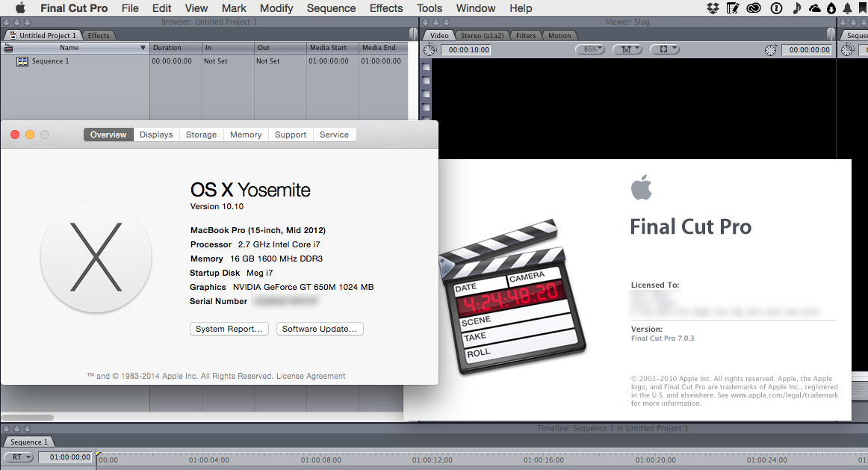Switch to the Stereo (a1a2) tab
868x470 pixels.
pos(482,35)
